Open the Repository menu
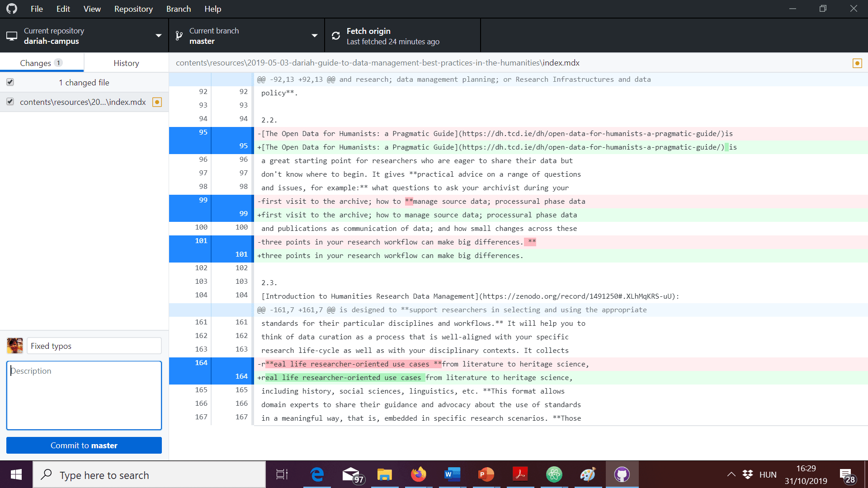Image resolution: width=868 pixels, height=488 pixels. [x=133, y=9]
